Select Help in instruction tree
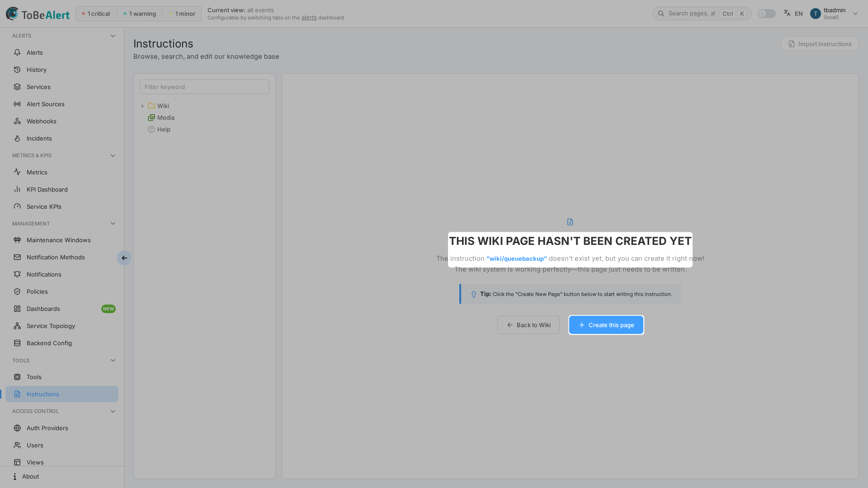This screenshot has height=488, width=868. click(159, 129)
